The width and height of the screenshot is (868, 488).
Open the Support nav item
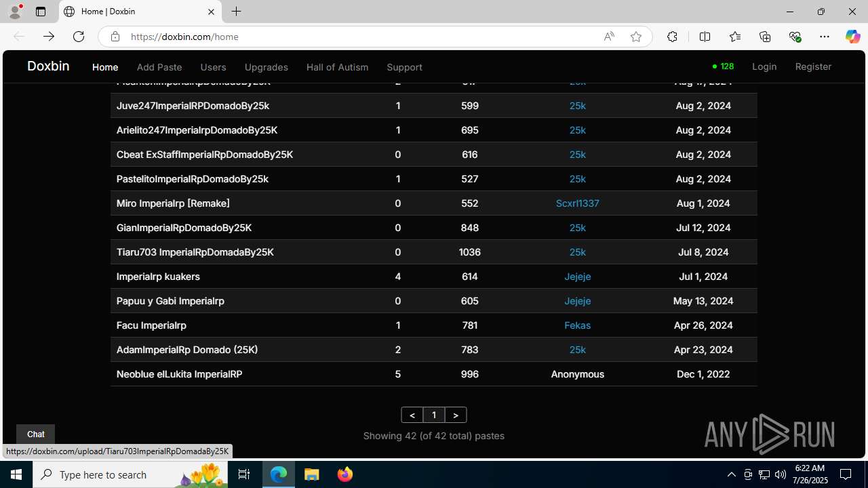coord(404,67)
